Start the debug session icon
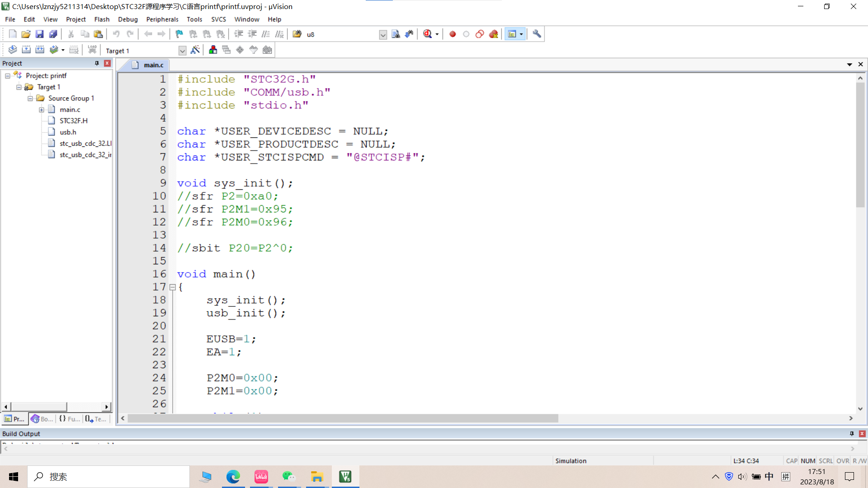Image resolution: width=868 pixels, height=488 pixels. click(428, 34)
